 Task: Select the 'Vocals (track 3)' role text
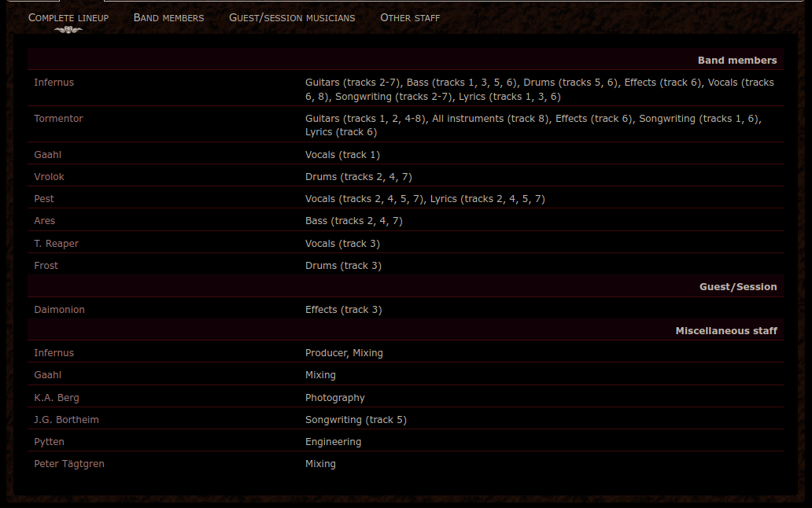click(x=342, y=244)
